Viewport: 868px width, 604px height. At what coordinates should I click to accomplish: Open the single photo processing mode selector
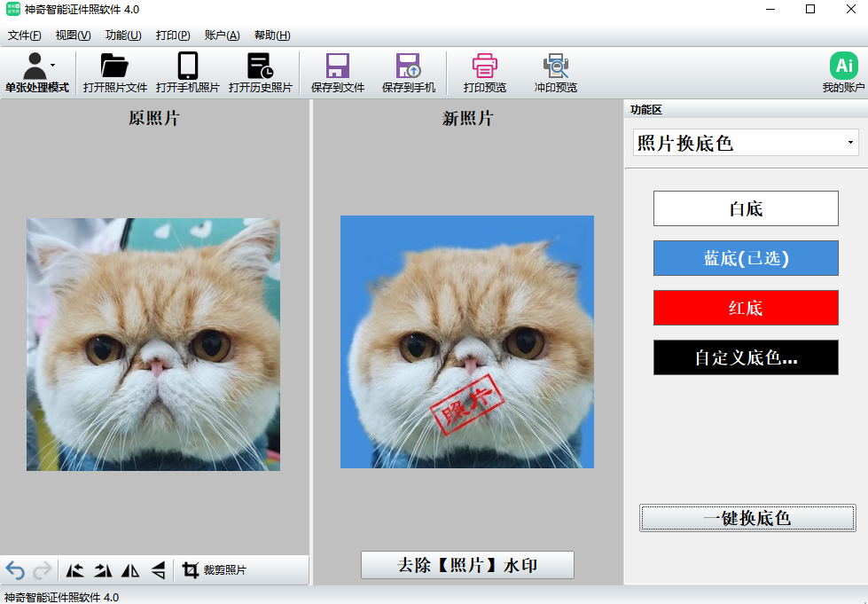(x=36, y=73)
